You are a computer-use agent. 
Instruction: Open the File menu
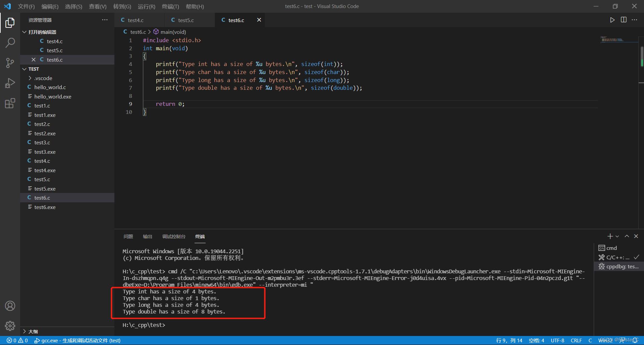(x=26, y=6)
